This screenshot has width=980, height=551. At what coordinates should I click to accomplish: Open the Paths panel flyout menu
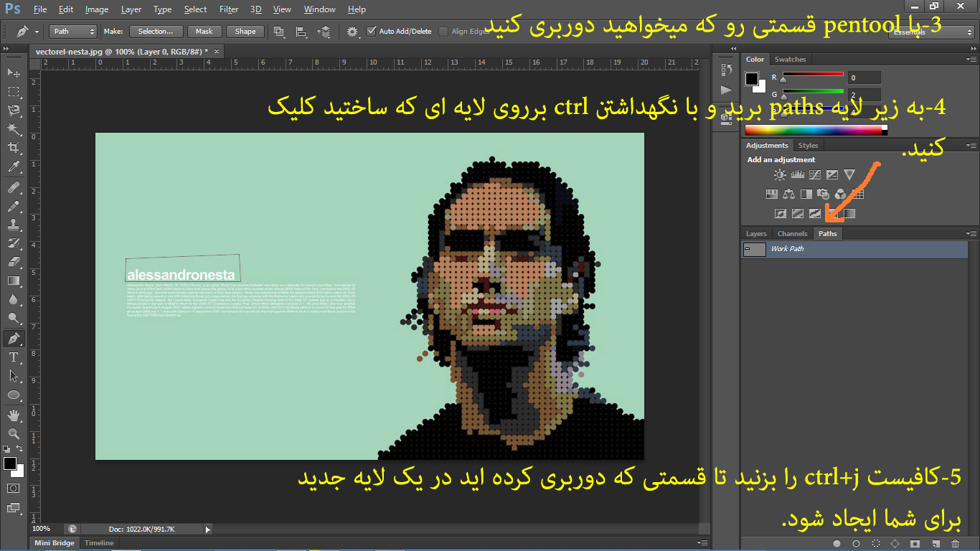pos(972,234)
